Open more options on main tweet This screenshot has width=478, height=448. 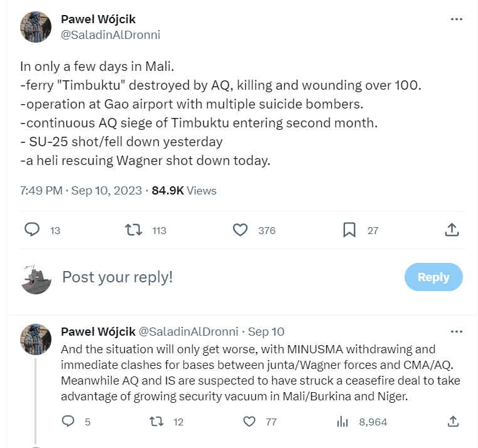click(x=457, y=19)
